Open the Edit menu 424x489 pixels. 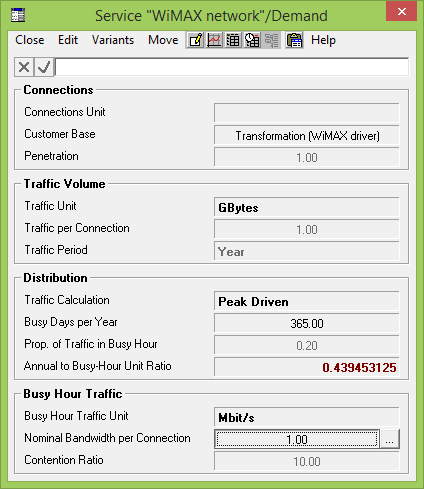pyautogui.click(x=68, y=40)
